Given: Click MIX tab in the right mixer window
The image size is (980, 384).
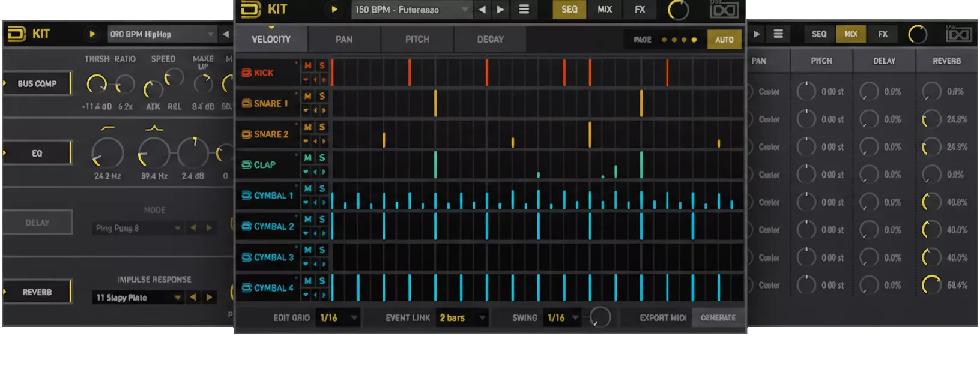Looking at the screenshot, I should (x=851, y=34).
